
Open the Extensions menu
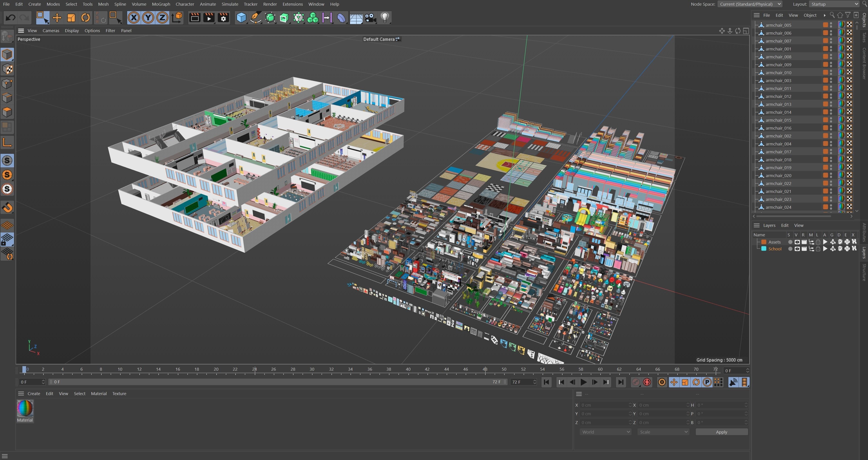click(x=293, y=4)
